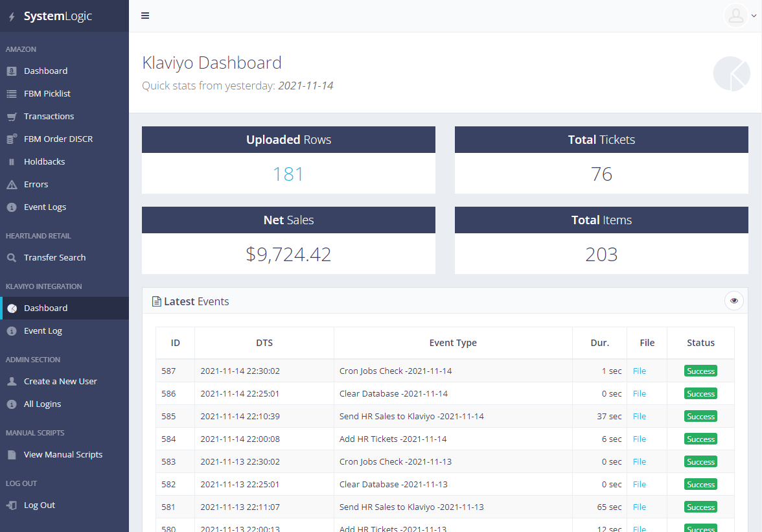Open FBM Picklist list icon

pos(12,94)
